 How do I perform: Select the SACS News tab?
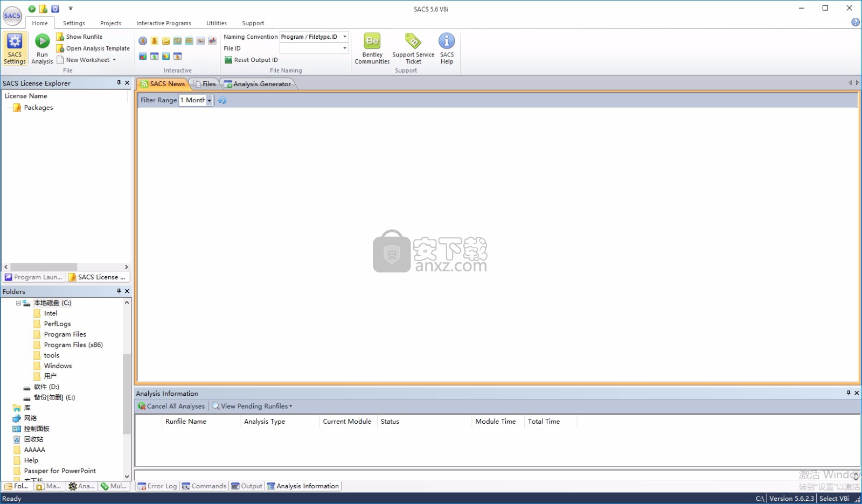(162, 84)
